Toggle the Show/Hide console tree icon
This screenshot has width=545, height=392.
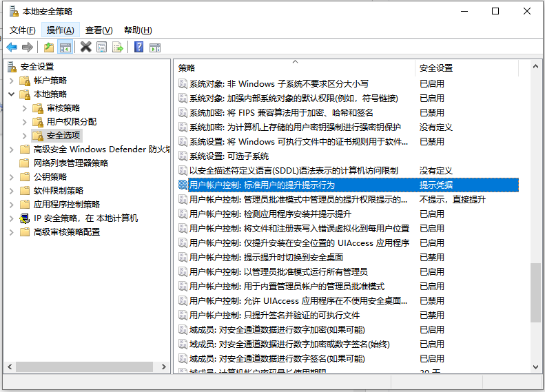click(x=65, y=48)
